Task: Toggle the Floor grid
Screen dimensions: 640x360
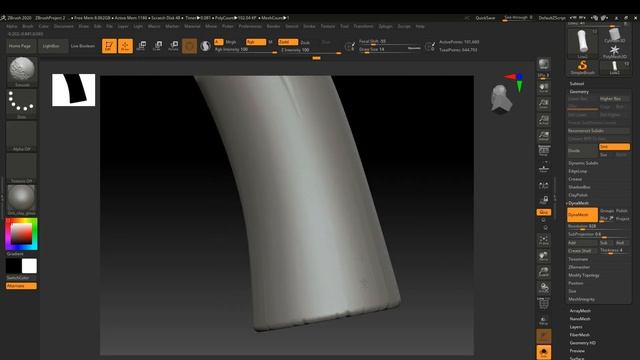Action: pos(544,167)
